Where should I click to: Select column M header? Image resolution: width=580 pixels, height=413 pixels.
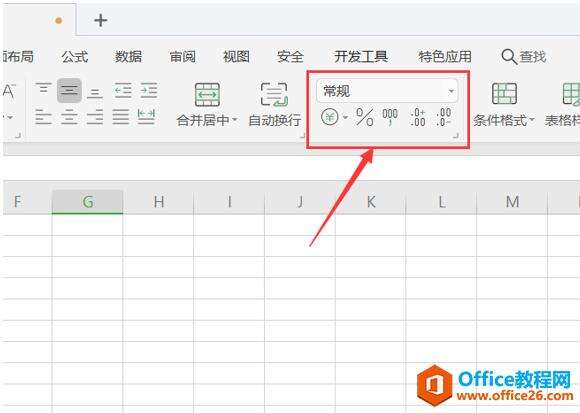(512, 202)
